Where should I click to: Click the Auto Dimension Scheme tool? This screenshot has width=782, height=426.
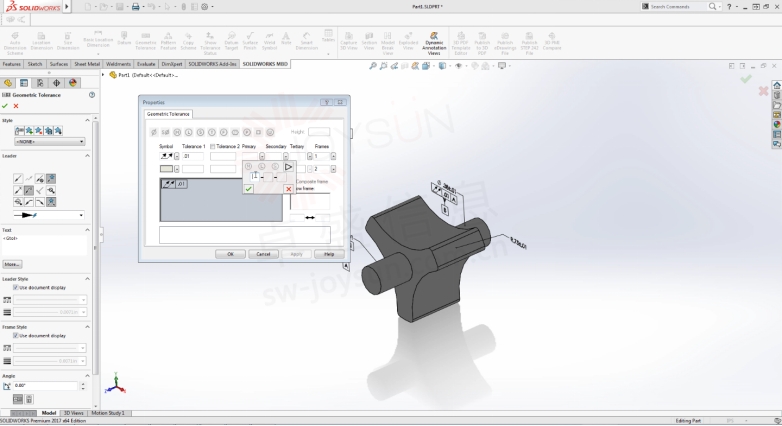pyautogui.click(x=15, y=43)
